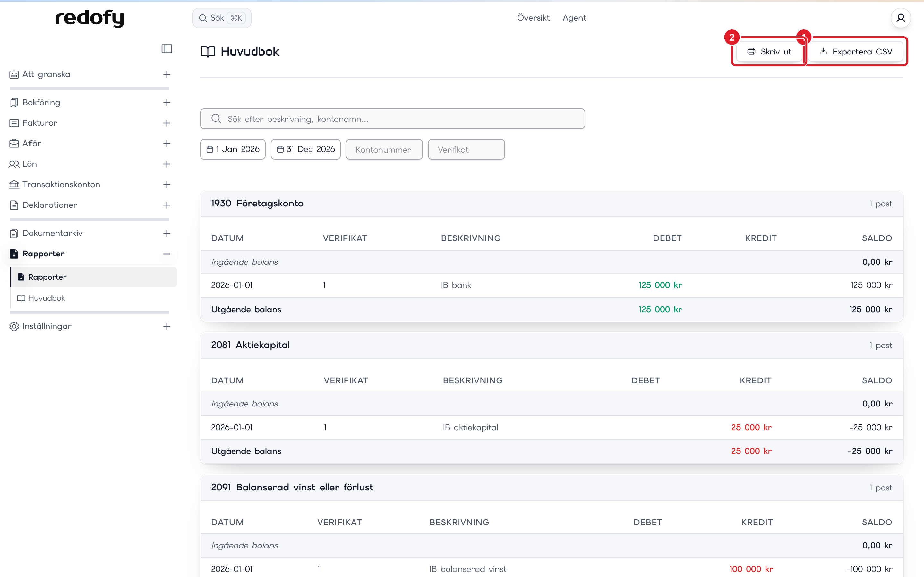Click the Inställningar gear icon
The width and height of the screenshot is (924, 577).
point(14,326)
